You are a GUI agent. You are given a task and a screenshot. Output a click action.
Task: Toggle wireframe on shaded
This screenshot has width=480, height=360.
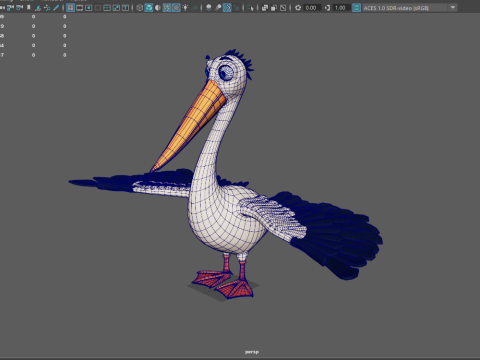[167, 8]
